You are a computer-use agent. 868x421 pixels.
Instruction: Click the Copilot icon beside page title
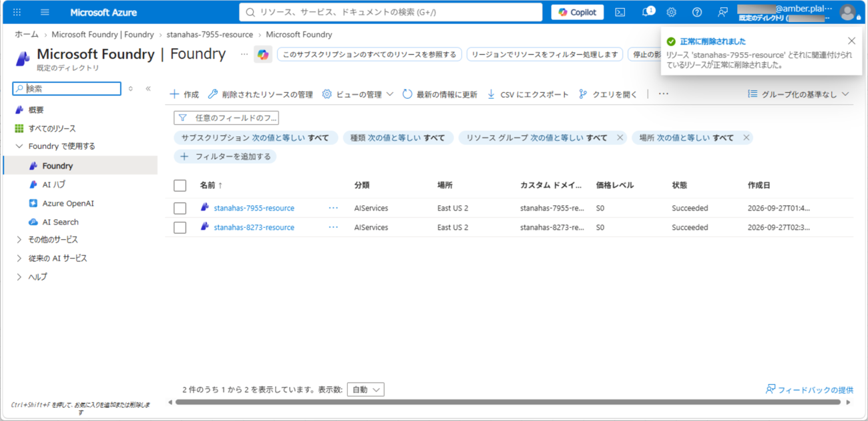(x=263, y=54)
